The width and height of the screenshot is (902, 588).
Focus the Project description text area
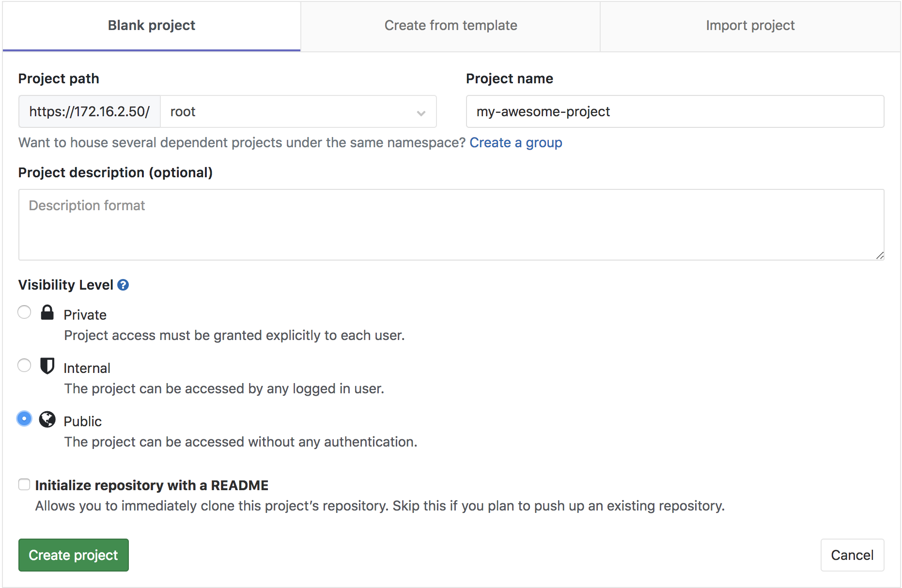tap(451, 225)
